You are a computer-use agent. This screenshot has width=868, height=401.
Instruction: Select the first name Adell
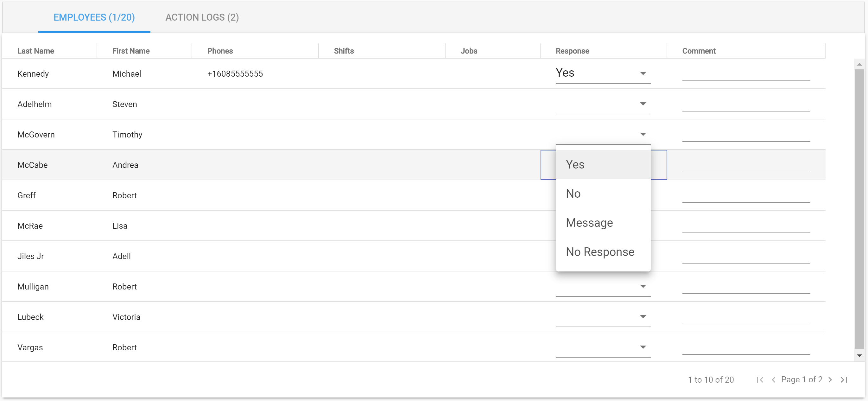(121, 256)
